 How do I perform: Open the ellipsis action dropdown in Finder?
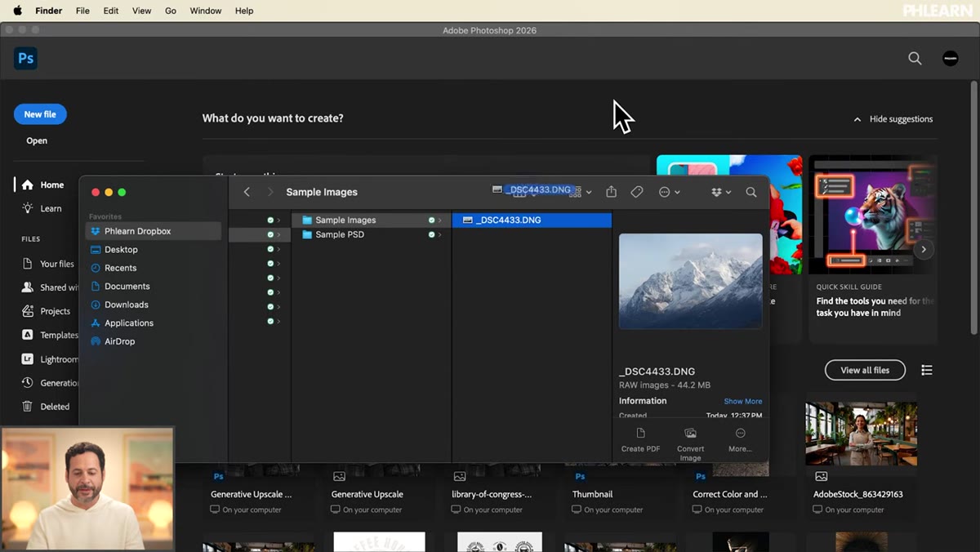point(669,192)
